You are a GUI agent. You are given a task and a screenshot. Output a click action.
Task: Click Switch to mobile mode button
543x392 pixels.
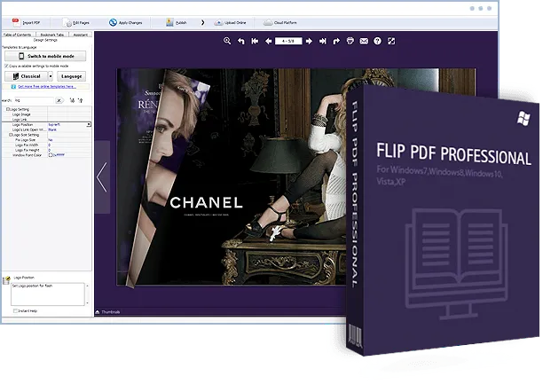[45, 56]
